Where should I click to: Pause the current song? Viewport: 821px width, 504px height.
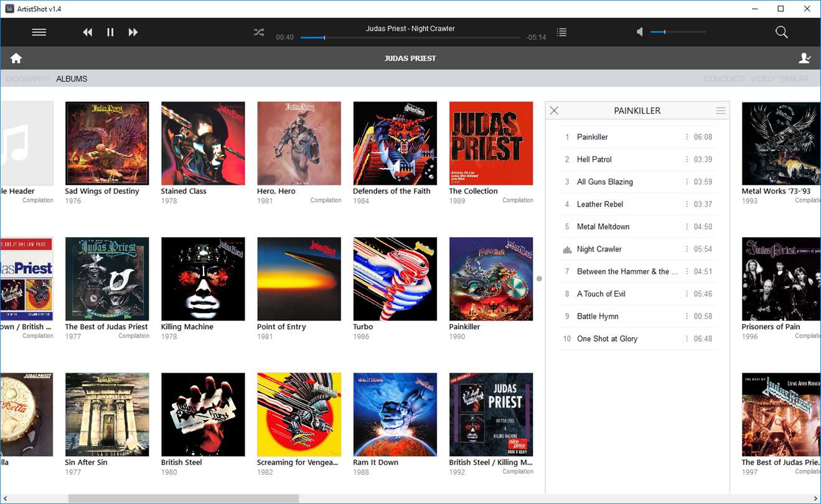pyautogui.click(x=110, y=32)
